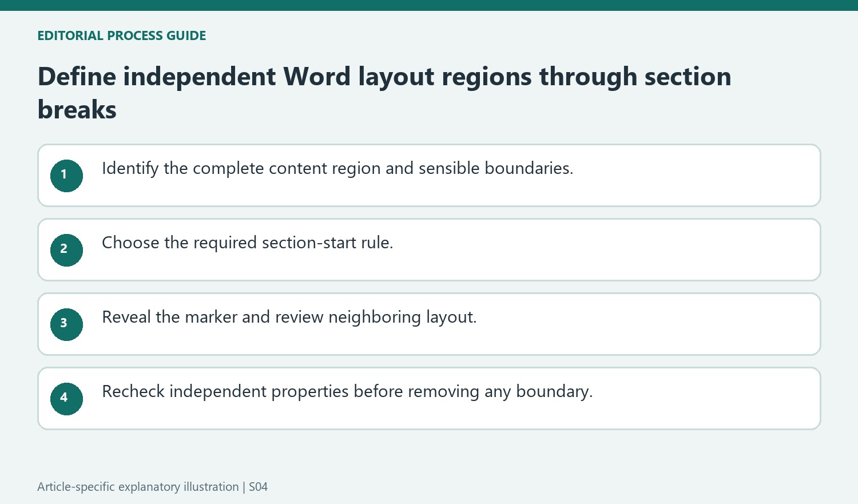Click the number 2 circle badge
The width and height of the screenshot is (858, 504).
pos(66,250)
